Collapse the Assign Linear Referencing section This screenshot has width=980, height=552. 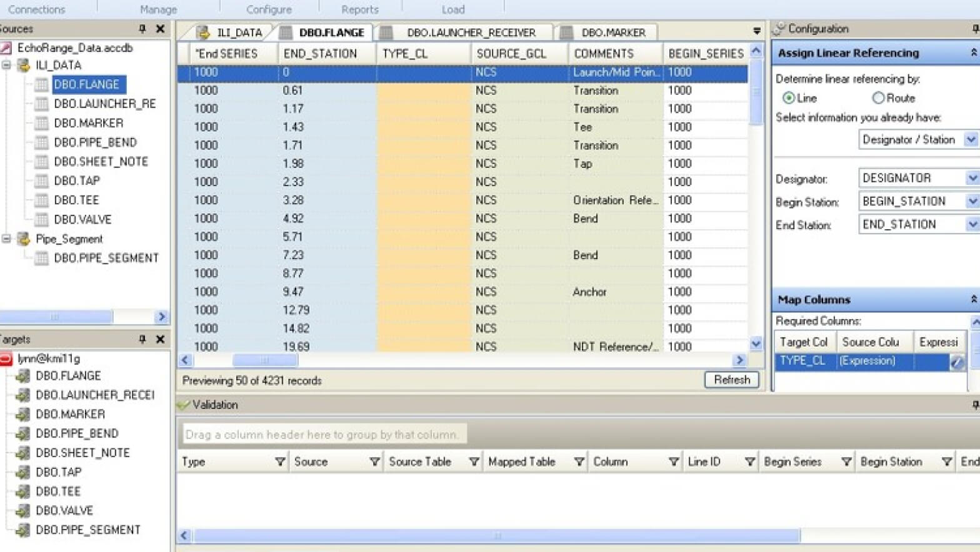pyautogui.click(x=973, y=53)
